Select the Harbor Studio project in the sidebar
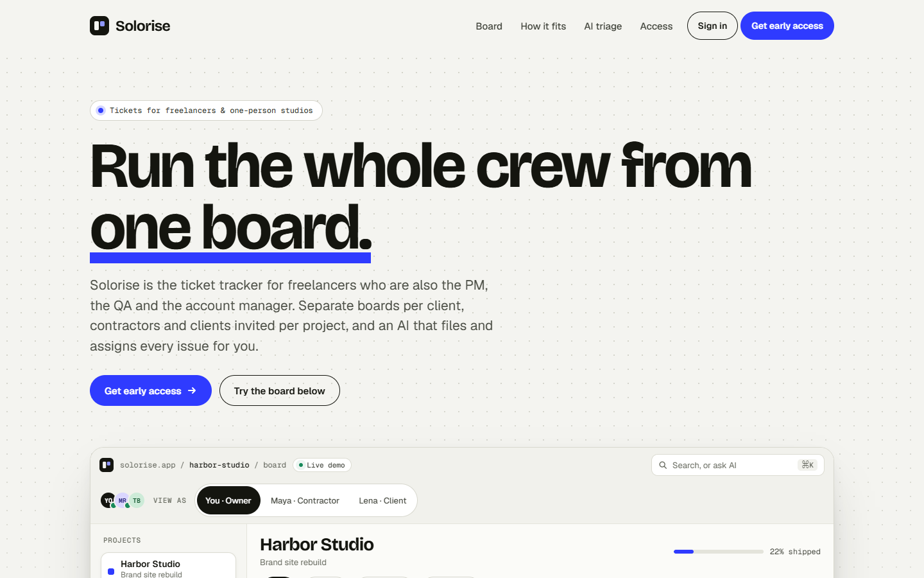The image size is (924, 578). click(168, 566)
